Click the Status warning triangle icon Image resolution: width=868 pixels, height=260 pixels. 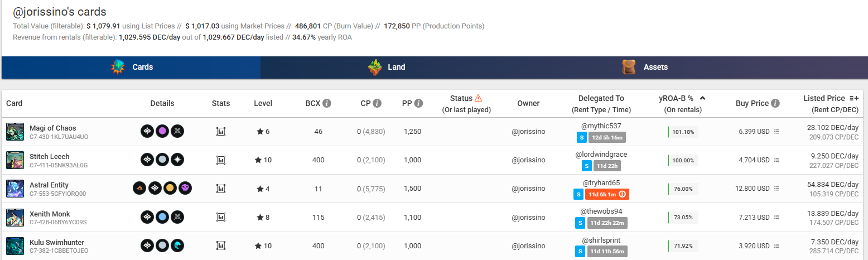pos(478,98)
